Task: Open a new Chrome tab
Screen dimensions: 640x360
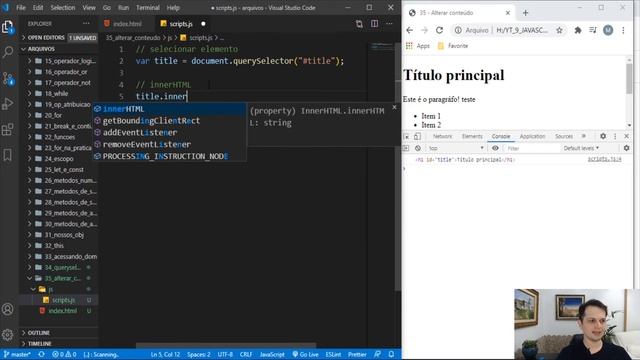Action: pos(525,13)
